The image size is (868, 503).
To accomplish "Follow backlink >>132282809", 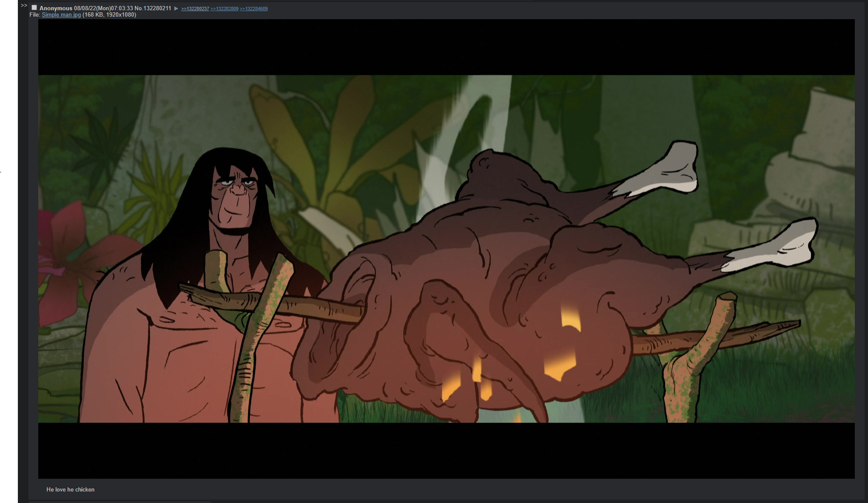I will pyautogui.click(x=224, y=9).
